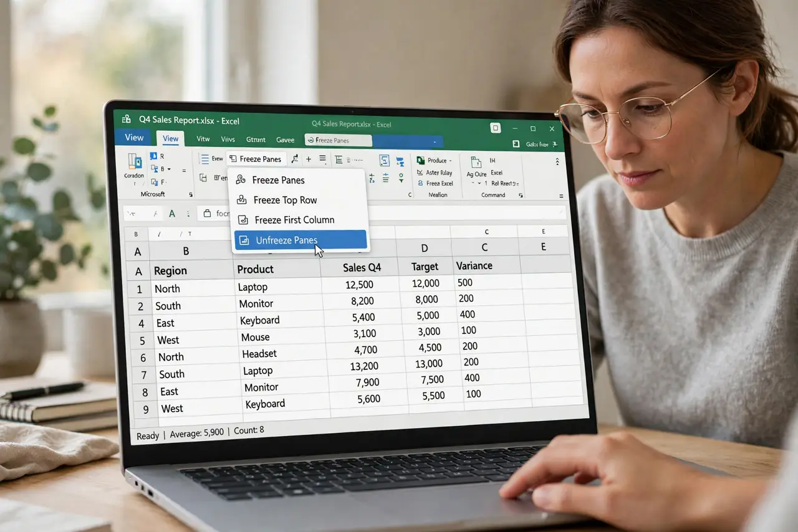Image resolution: width=798 pixels, height=532 pixels.
Task: Click the Excel logo in the title bar
Action: point(127,120)
